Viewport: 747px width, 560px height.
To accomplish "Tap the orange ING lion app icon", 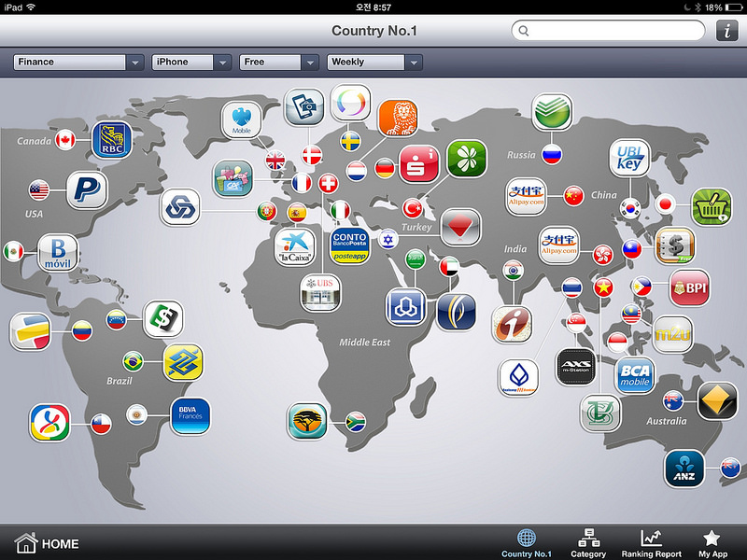I will click(x=398, y=119).
